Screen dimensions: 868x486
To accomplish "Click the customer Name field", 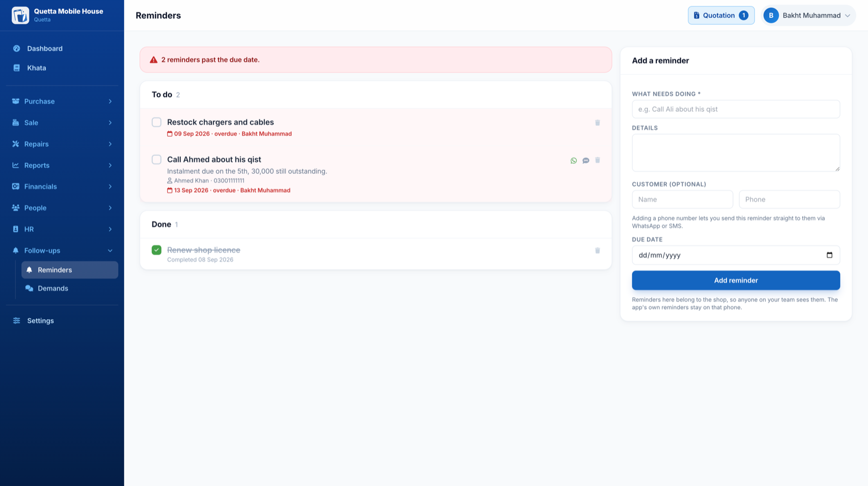I will click(x=682, y=199).
